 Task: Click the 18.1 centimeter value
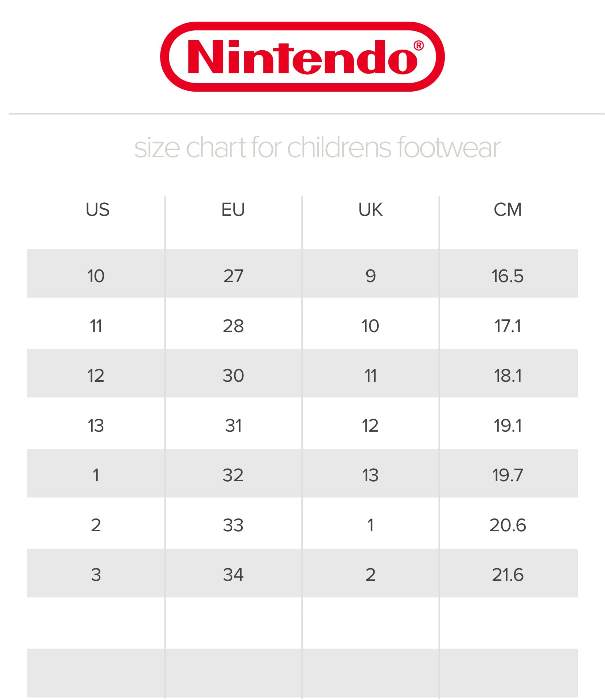coord(508,376)
